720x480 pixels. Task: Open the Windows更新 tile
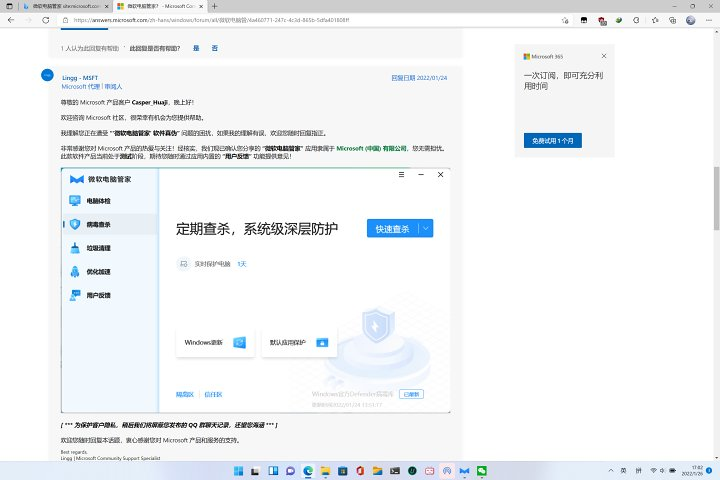click(215, 342)
